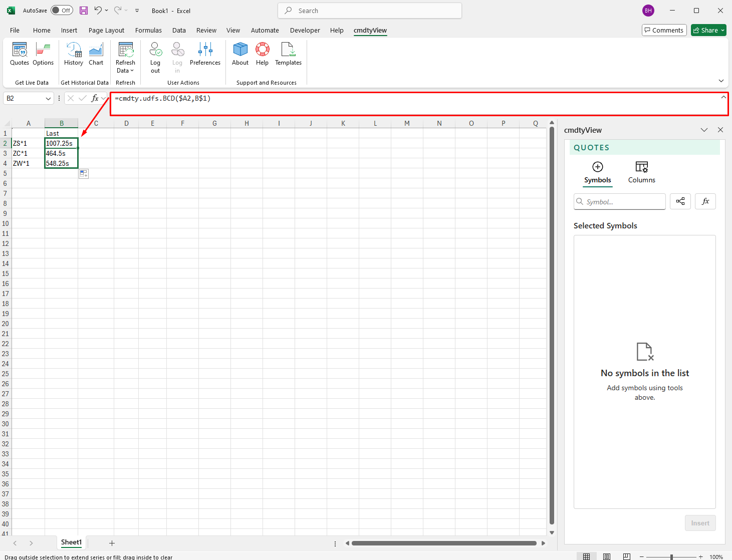Viewport: 732px width, 560px height.
Task: Select the Last header cell B1
Action: point(61,133)
